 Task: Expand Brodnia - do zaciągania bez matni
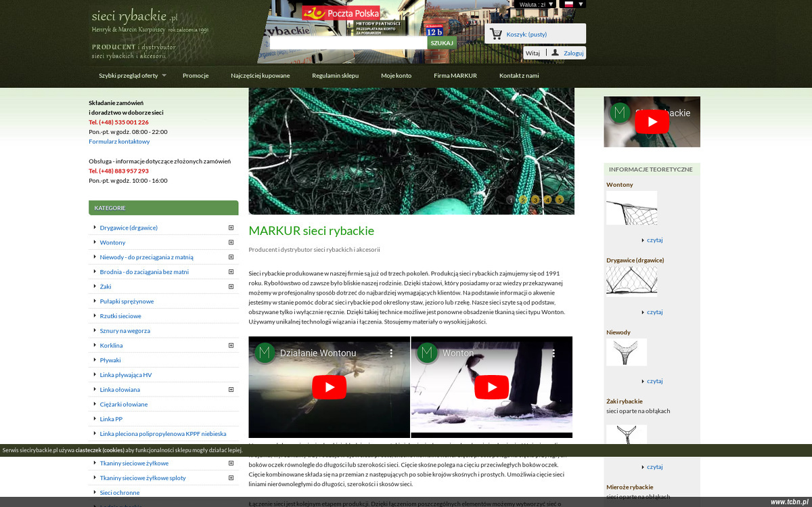231,271
